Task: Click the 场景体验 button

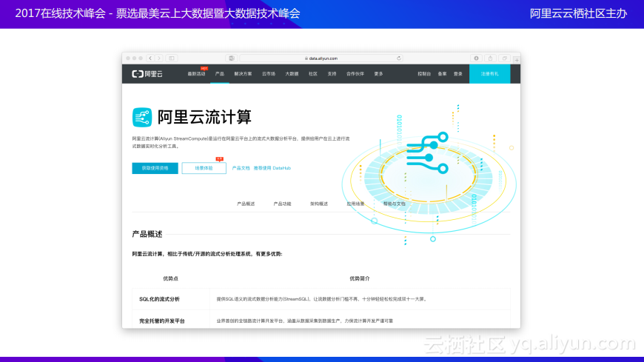Action: [x=204, y=168]
